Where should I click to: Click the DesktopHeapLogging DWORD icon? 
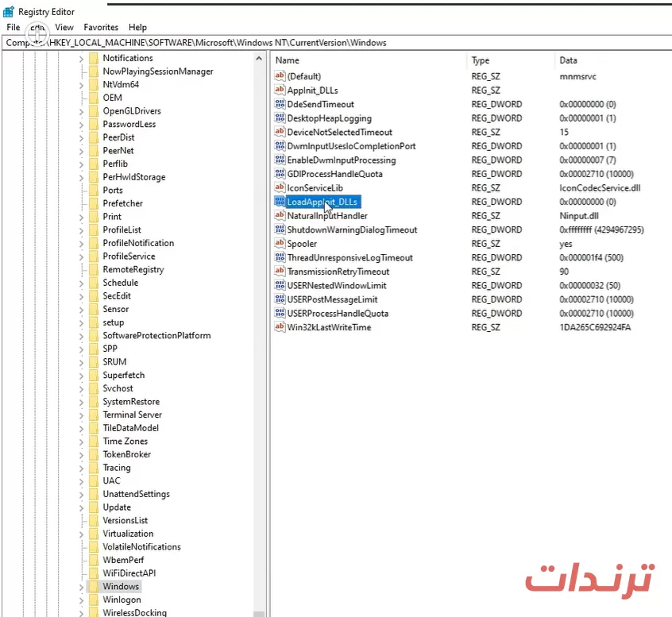(x=280, y=118)
